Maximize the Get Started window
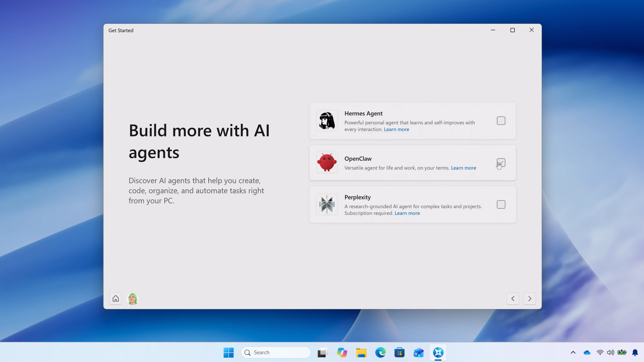Viewport: 644px width, 362px height. click(x=513, y=30)
